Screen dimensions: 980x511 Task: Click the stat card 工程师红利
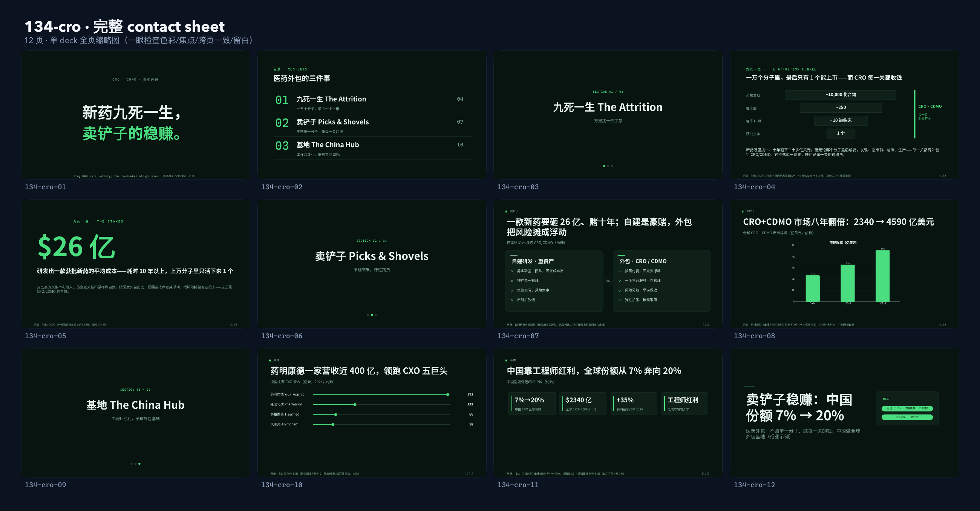[684, 403]
